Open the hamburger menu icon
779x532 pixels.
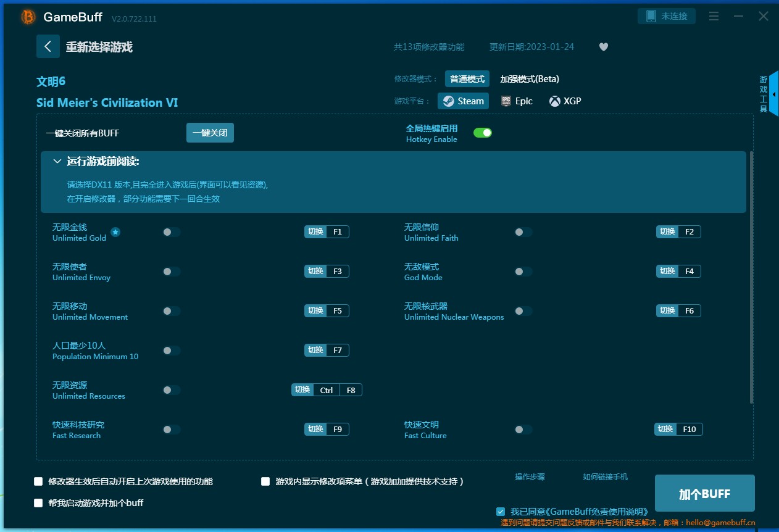(x=714, y=17)
